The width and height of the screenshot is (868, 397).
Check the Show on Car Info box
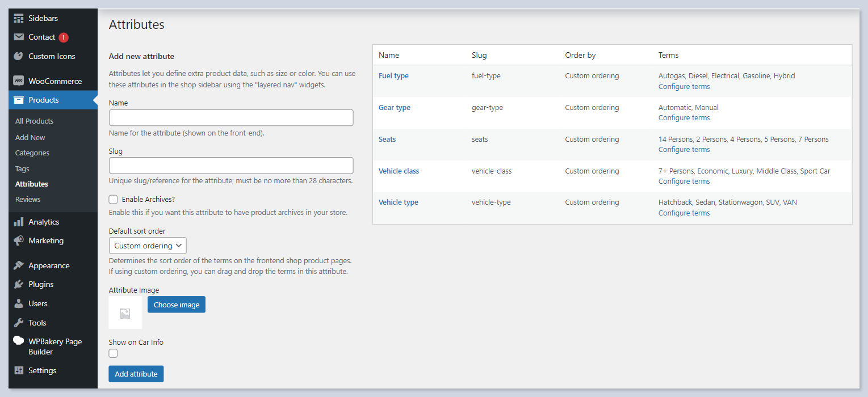pyautogui.click(x=114, y=353)
